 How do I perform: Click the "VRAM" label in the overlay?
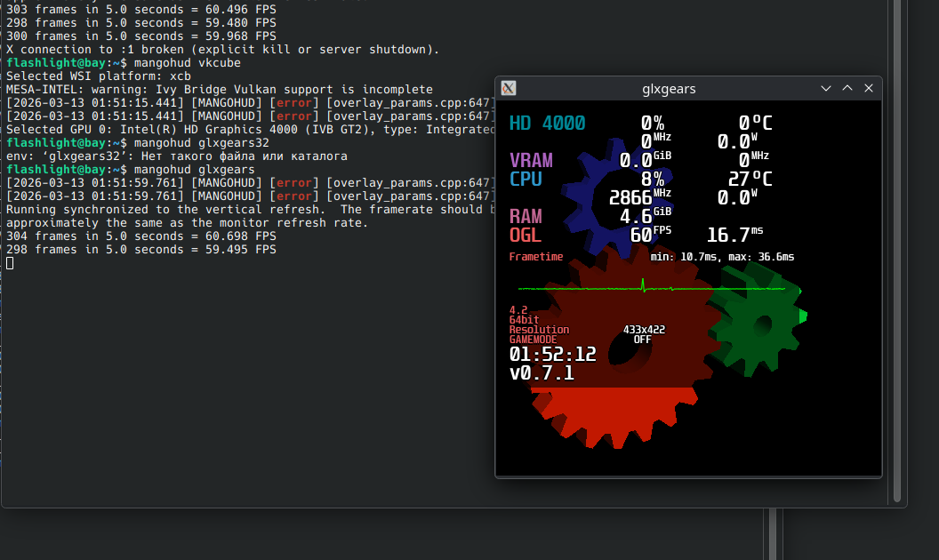[531, 161]
